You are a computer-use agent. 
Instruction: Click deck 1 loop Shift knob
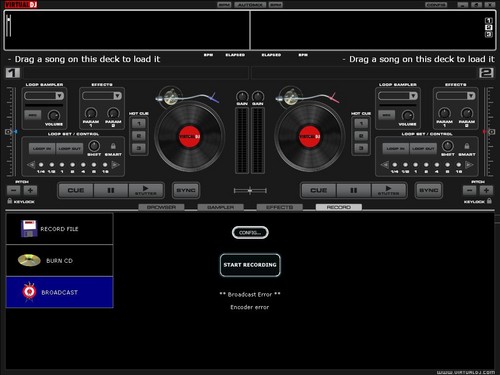point(94,146)
